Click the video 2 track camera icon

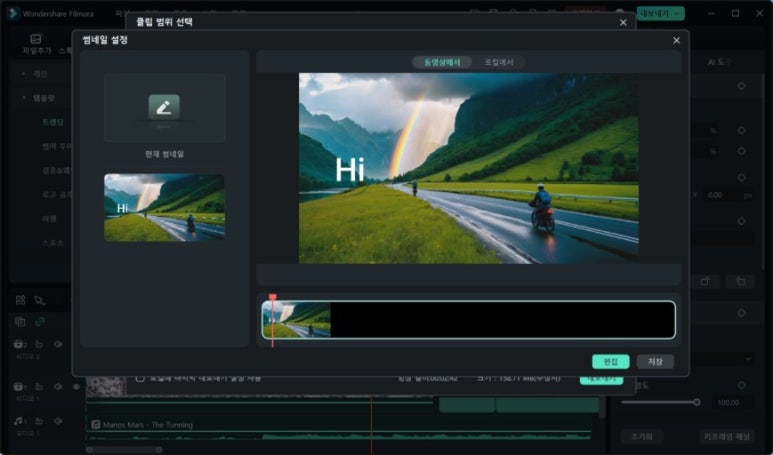(x=20, y=344)
